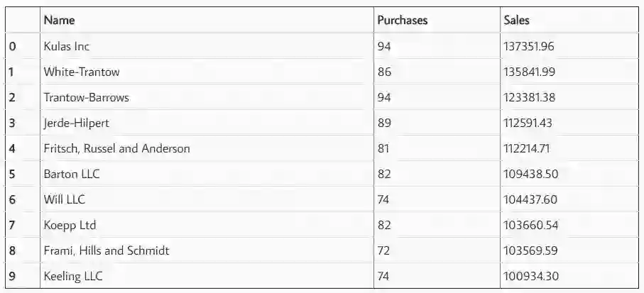This screenshot has height=293, width=644.
Task: Click row index 5
Action: click(x=12, y=174)
